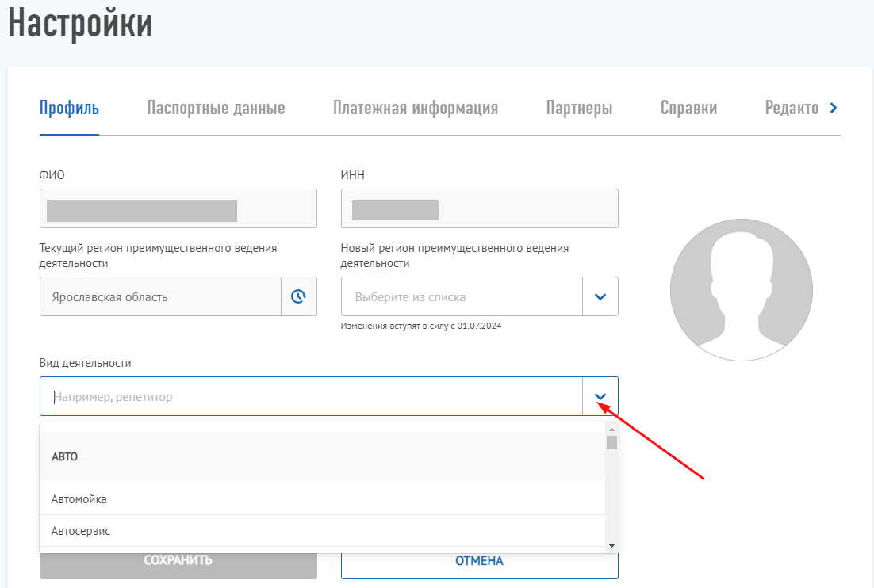The width and height of the screenshot is (874, 588).
Task: Expand the new region dropdown chevron
Action: coord(600,296)
